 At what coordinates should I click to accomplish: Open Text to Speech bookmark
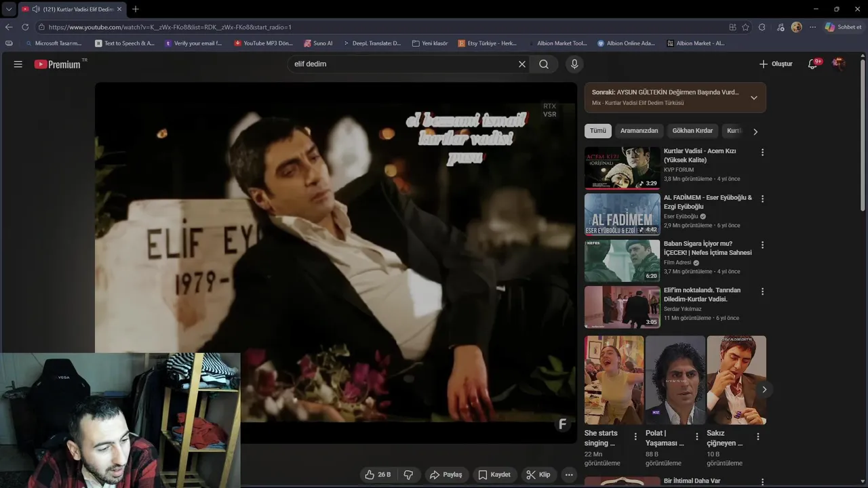[125, 43]
